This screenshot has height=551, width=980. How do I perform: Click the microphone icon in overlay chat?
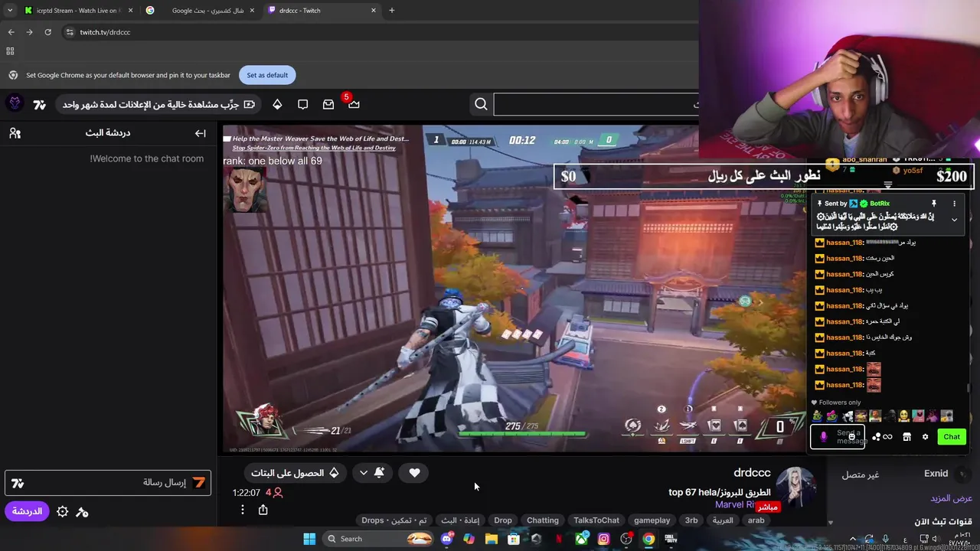[x=824, y=437]
